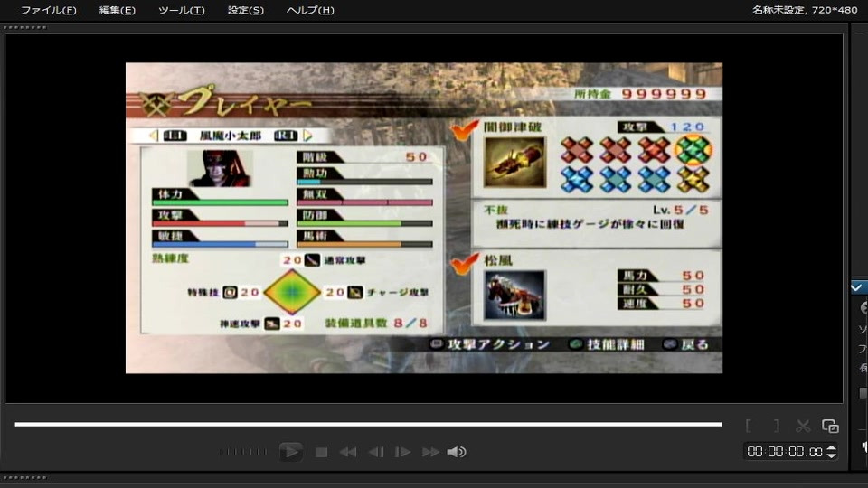Toggle the checked box at the right panel edge

pyautogui.click(x=857, y=287)
